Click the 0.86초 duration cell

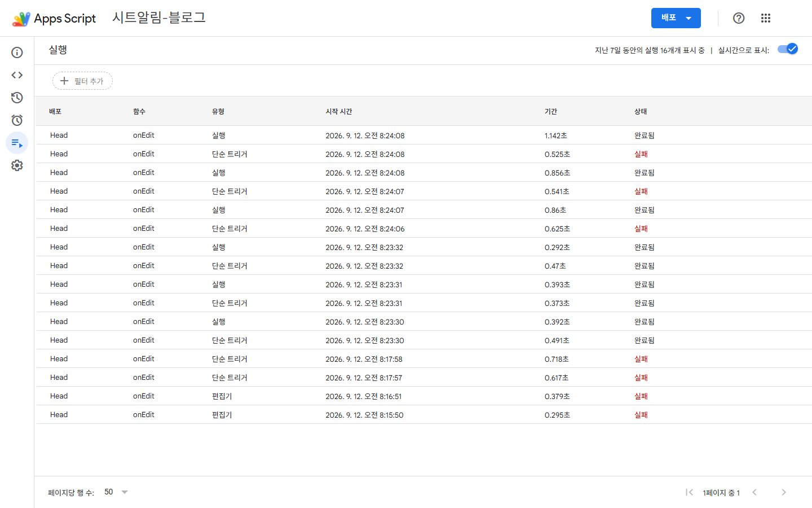[x=555, y=210]
